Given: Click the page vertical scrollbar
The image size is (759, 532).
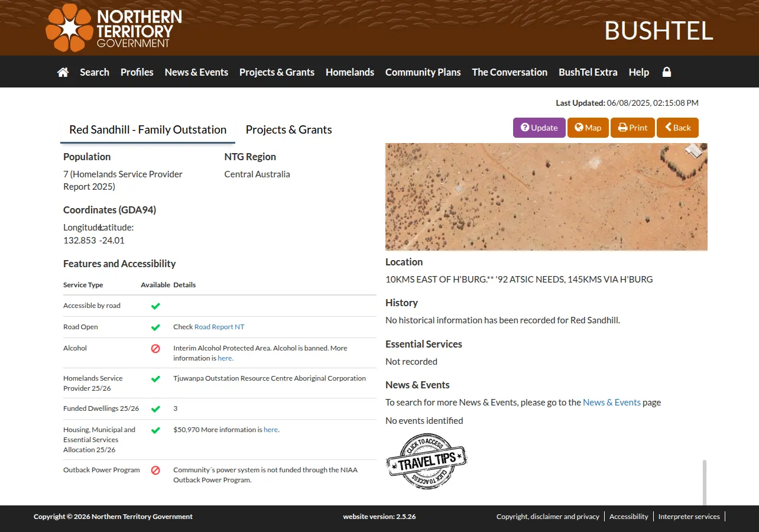Looking at the screenshot, I should [705, 483].
